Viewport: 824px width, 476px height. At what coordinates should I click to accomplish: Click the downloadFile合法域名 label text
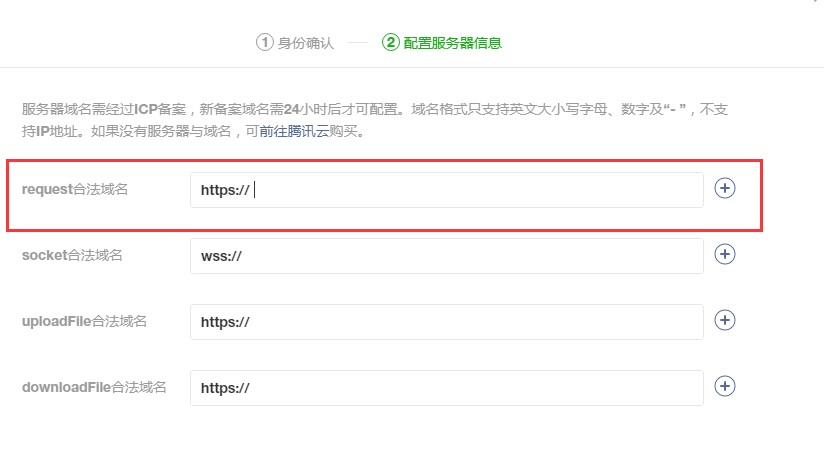coord(94,388)
